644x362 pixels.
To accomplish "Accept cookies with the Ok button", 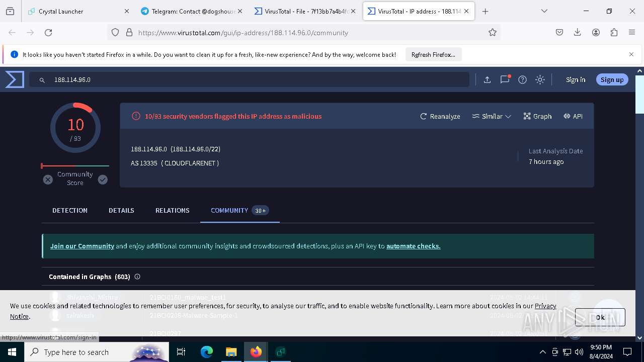I will point(600,317).
